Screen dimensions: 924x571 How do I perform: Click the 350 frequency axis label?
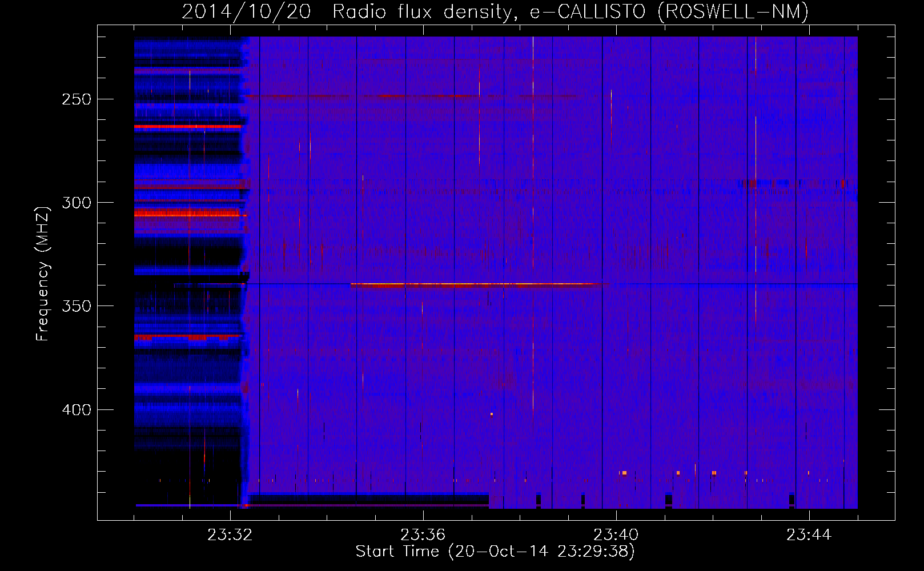click(77, 306)
